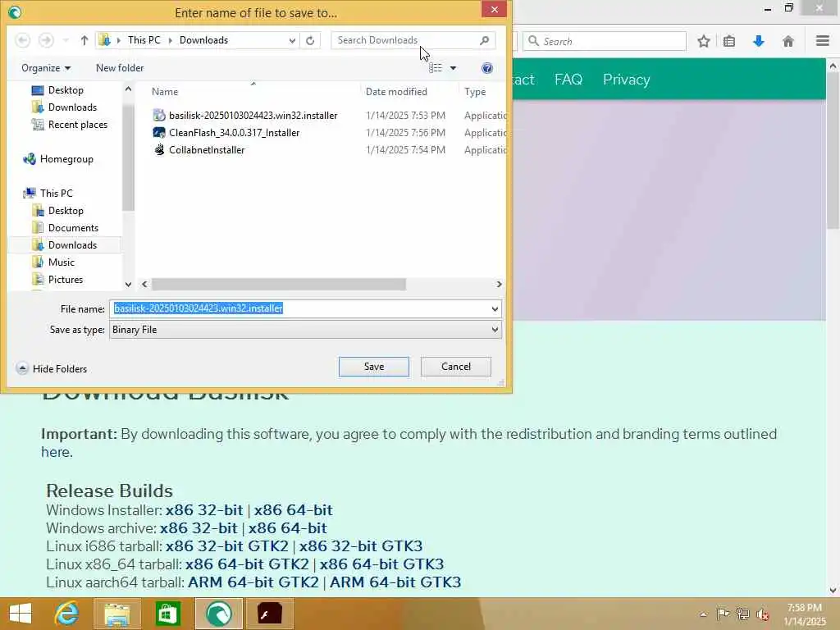Select the basilisk win32 installer file
Viewport: 840px width, 630px height.
coord(253,115)
